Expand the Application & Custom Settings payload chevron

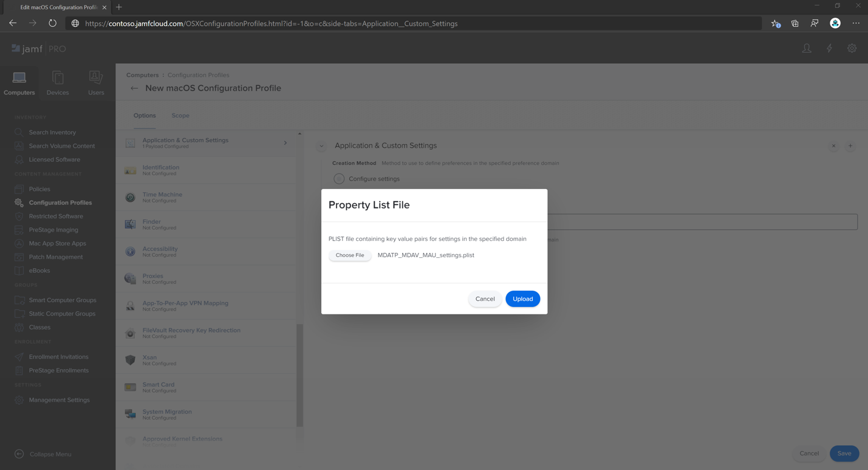click(x=285, y=143)
